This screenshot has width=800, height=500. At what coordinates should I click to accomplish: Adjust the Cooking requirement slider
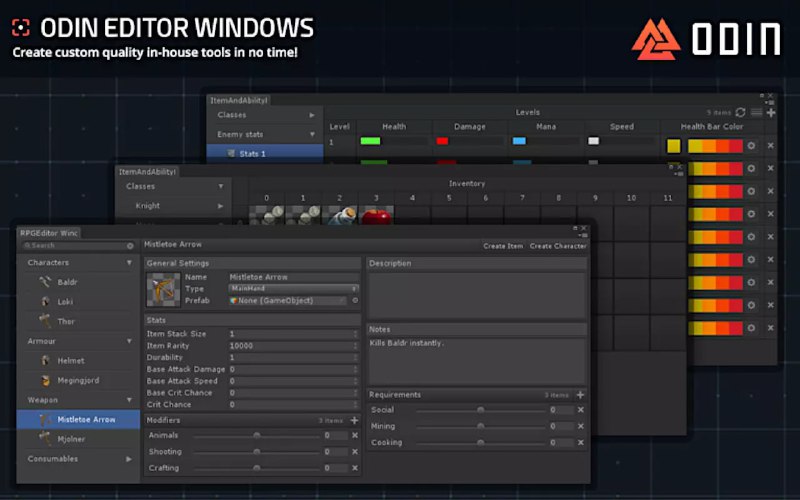point(481,443)
